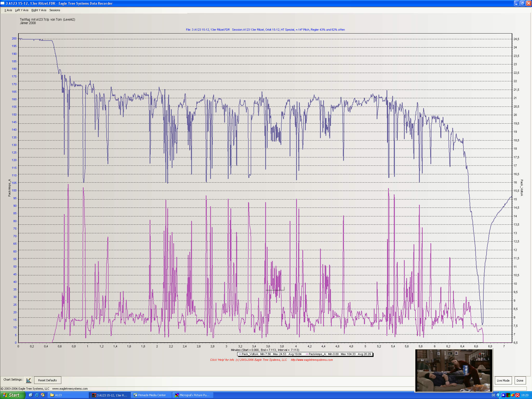Click the red Avira antivirus tray icon
The height and width of the screenshot is (399, 532).
[517, 395]
